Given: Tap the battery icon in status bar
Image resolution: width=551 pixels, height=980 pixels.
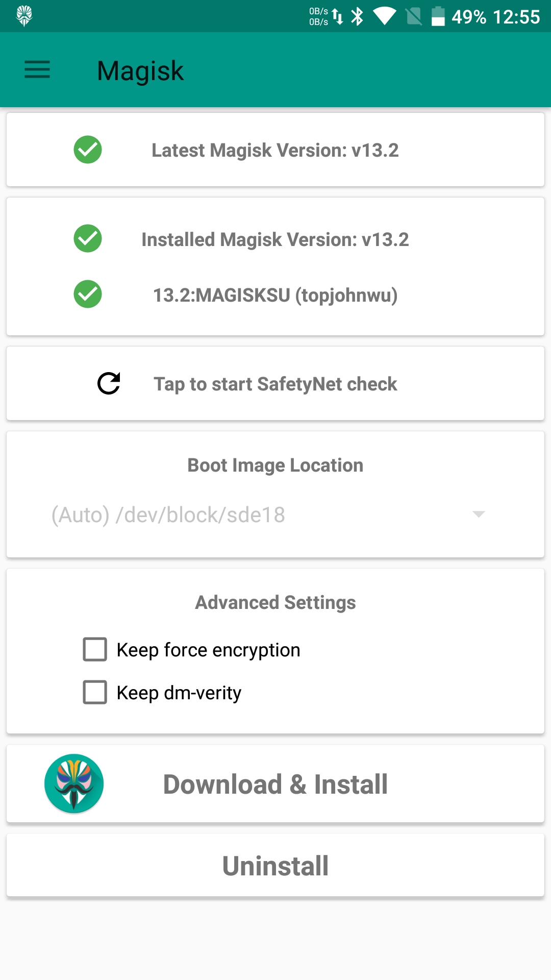Looking at the screenshot, I should click(438, 16).
